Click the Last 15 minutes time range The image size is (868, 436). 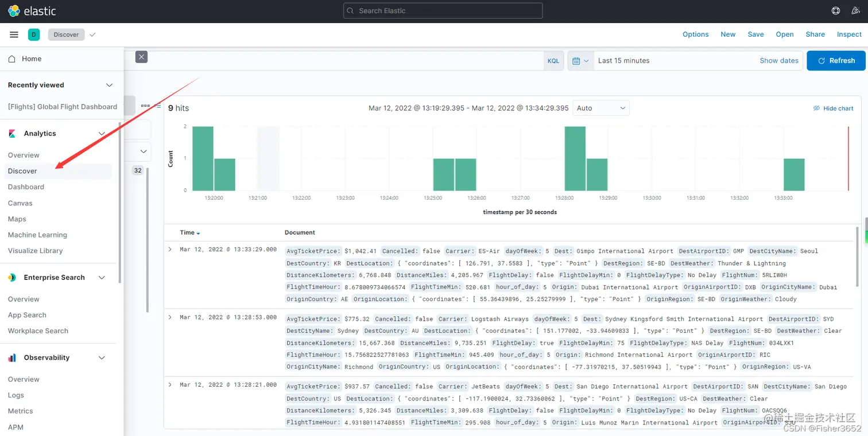[x=624, y=60]
